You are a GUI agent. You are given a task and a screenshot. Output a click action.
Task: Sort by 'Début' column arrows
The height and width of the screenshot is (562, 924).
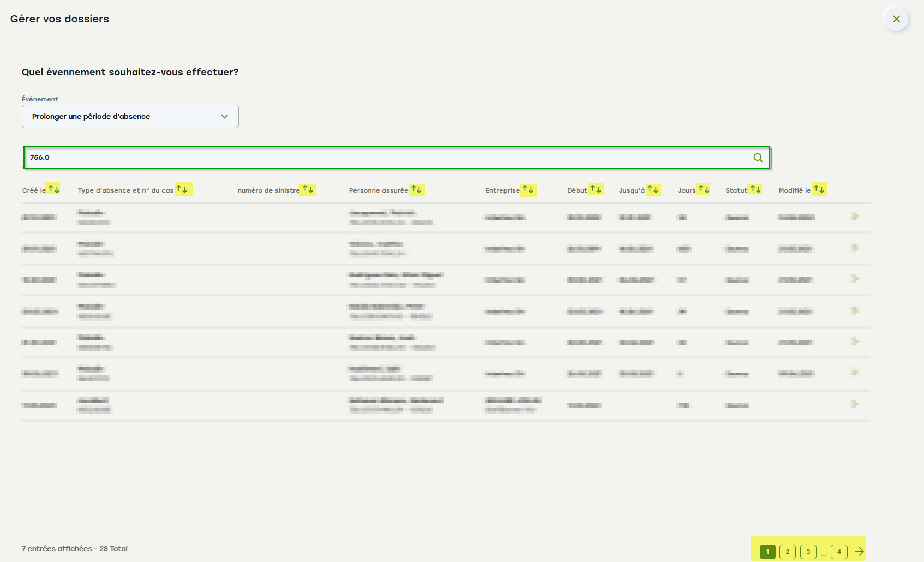click(x=596, y=189)
